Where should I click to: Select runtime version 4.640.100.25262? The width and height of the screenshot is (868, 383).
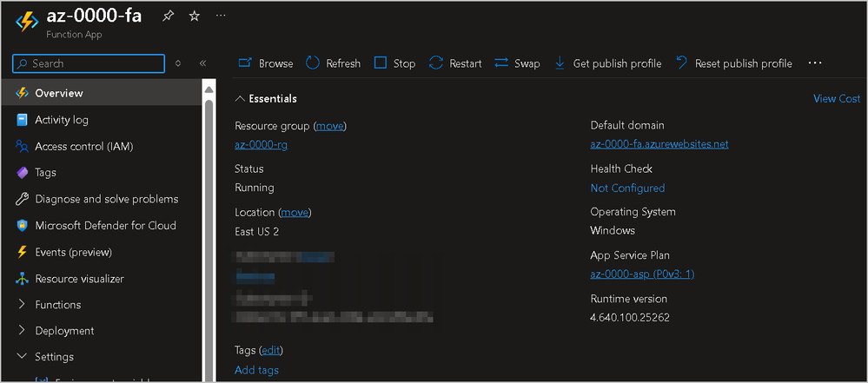coord(631,318)
